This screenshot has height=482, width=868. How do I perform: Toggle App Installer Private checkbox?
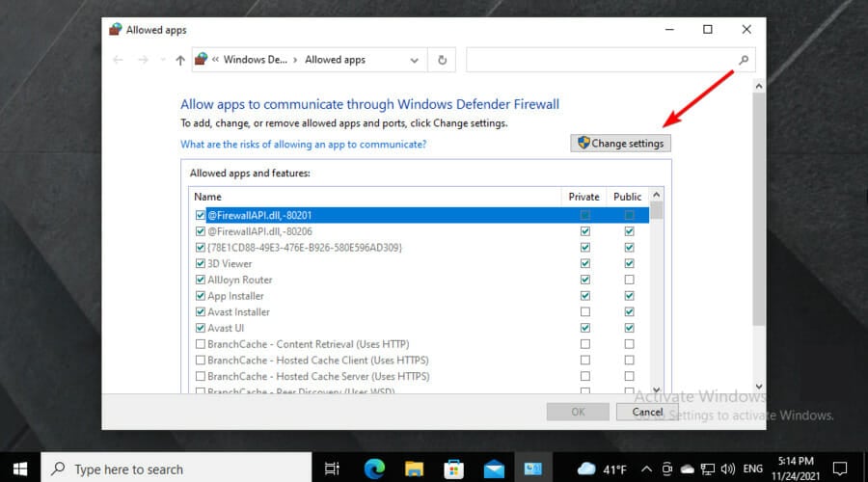[585, 296]
